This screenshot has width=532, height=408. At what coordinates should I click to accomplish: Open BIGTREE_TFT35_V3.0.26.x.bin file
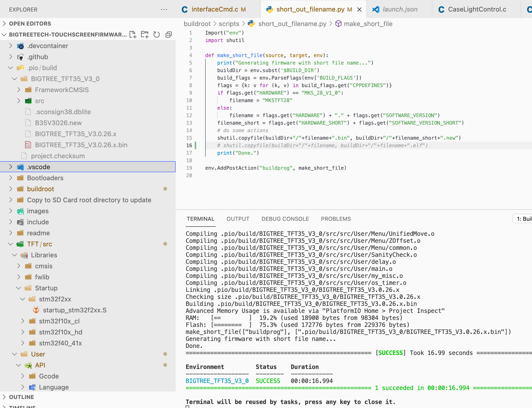point(81,145)
